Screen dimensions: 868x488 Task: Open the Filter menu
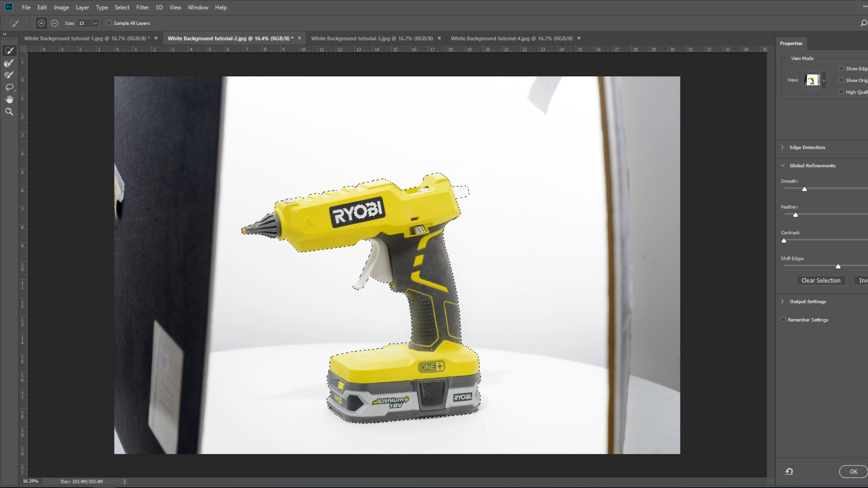142,7
